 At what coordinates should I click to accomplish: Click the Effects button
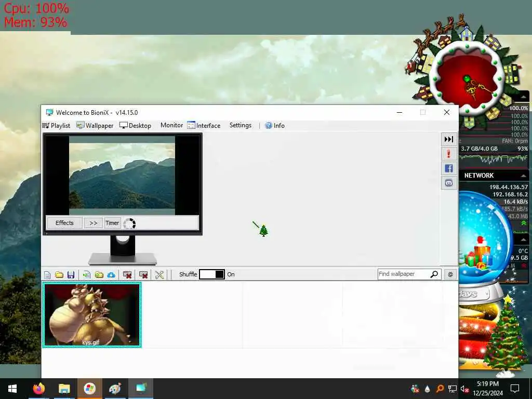64,223
